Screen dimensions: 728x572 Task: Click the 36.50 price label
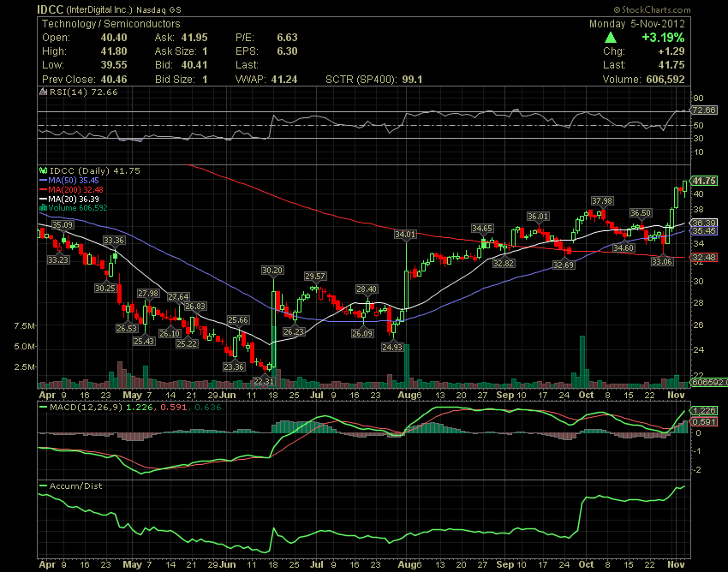[x=641, y=212]
